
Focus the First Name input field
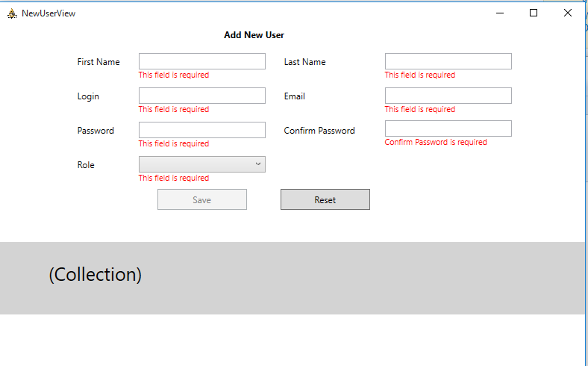coord(202,61)
